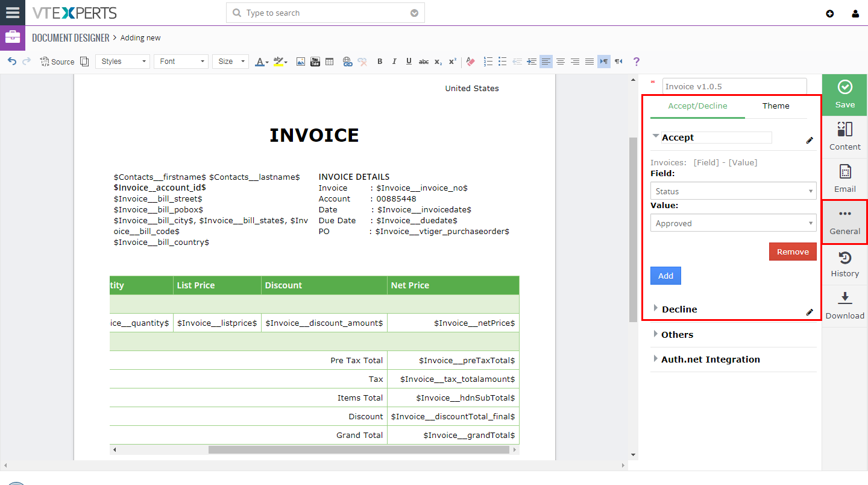Screen dimensions: 868x485
Task: Click the red Remove button
Action: pos(793,252)
